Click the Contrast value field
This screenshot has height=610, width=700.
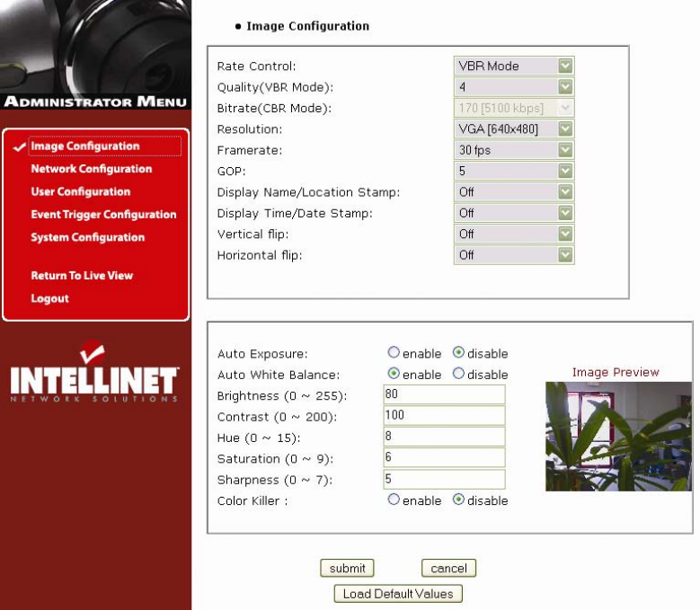coord(444,415)
